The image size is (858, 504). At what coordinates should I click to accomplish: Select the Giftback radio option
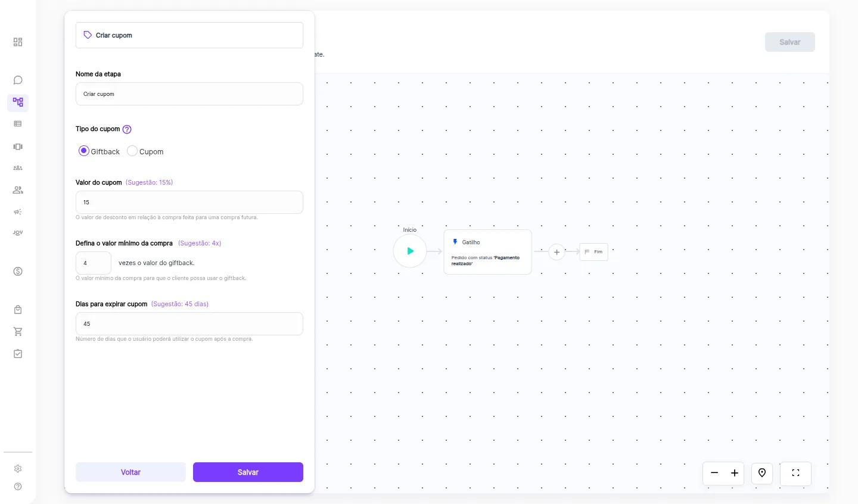pos(84,151)
